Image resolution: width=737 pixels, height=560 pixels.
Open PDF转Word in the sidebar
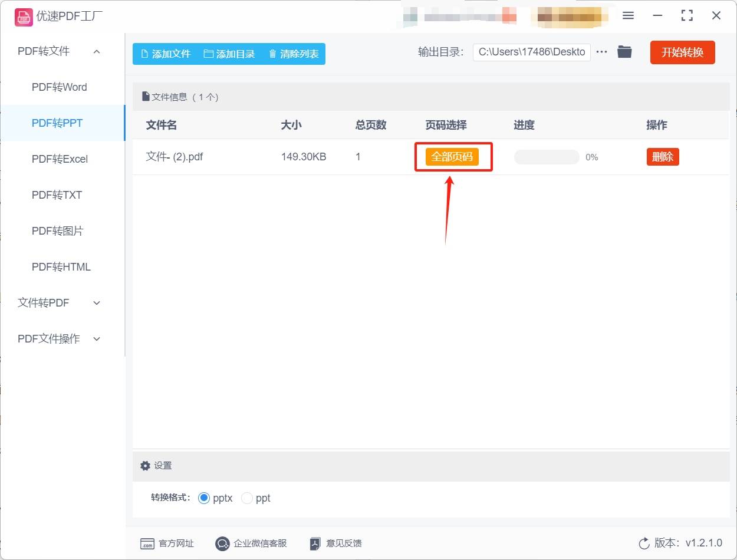click(60, 87)
